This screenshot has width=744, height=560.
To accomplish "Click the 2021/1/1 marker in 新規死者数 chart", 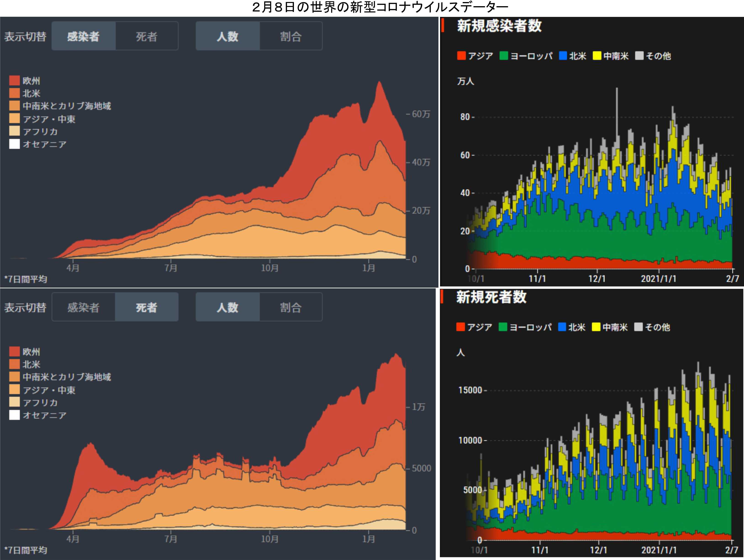I will tap(659, 550).
